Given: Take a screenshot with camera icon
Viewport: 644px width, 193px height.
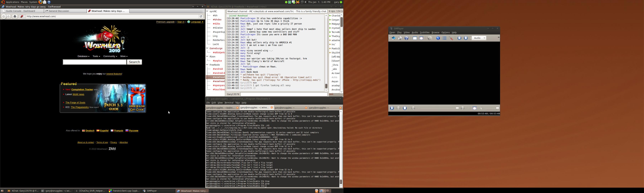Looking at the screenshot, I should (430, 38).
